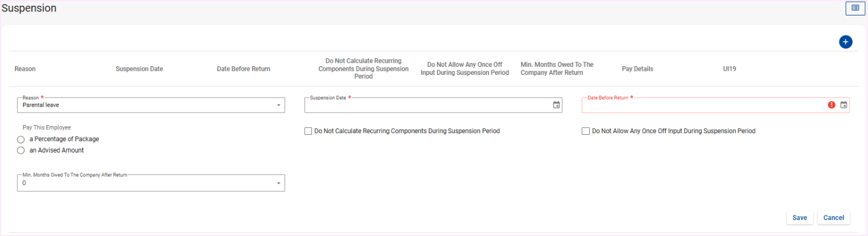Click the Save button
This screenshot has height=236, width=868.
(799, 218)
